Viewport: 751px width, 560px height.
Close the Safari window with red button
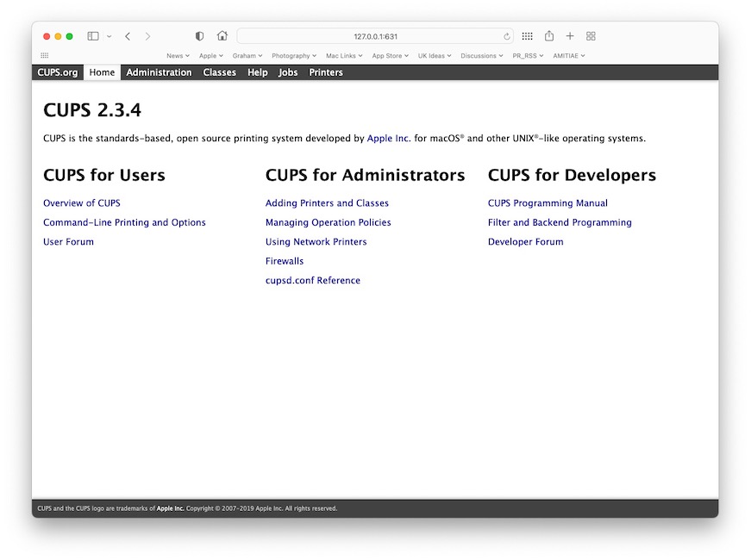tap(47, 36)
